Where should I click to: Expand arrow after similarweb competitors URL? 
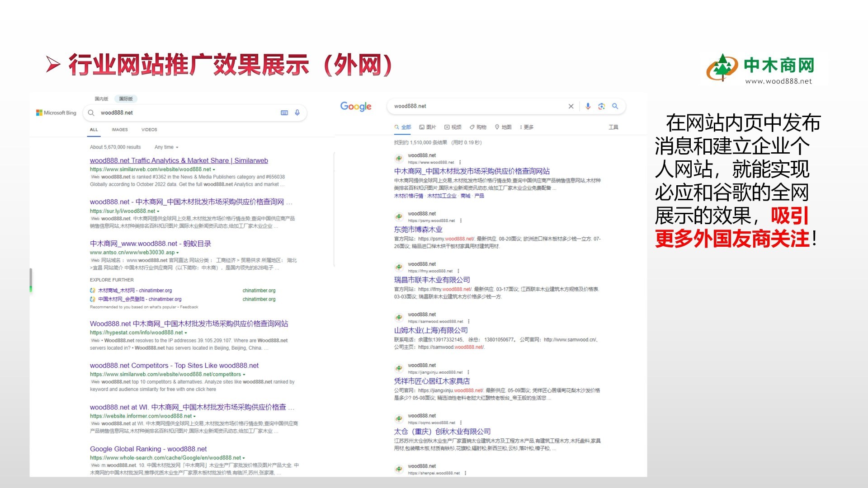(x=244, y=375)
